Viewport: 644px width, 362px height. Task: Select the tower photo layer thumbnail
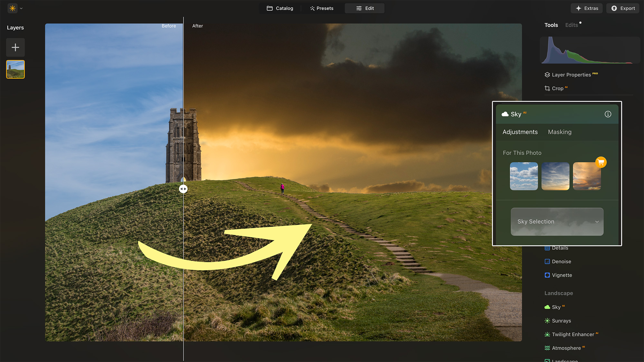point(15,69)
